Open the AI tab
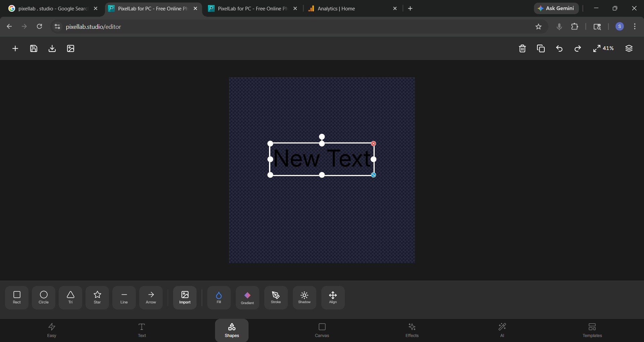Screen dimensions: 644x342 [x=502, y=330]
